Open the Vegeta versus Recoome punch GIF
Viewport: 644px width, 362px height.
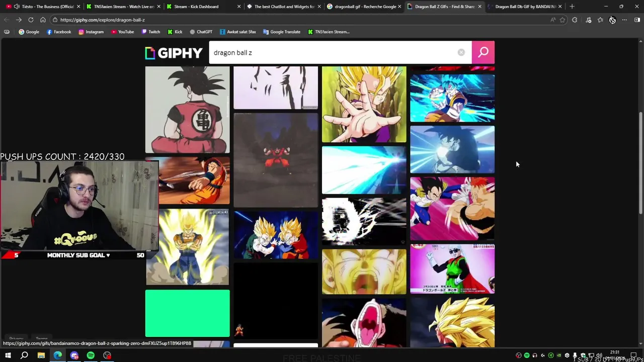tap(452, 208)
